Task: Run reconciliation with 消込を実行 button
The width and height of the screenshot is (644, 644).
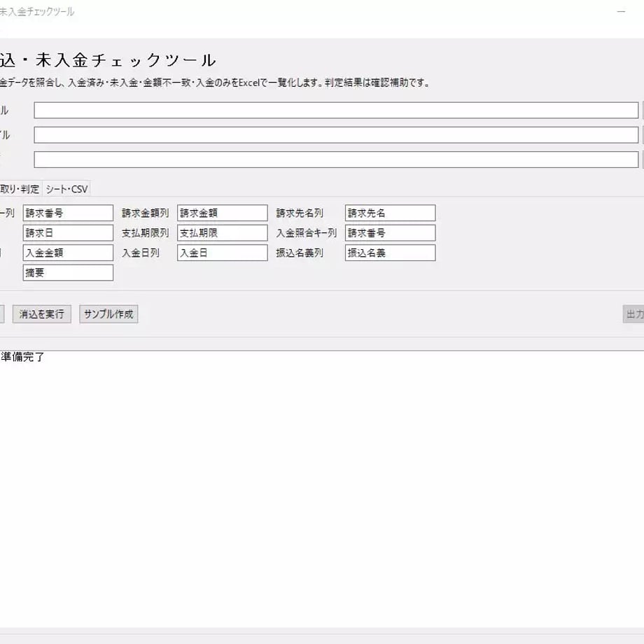Action: [41, 314]
